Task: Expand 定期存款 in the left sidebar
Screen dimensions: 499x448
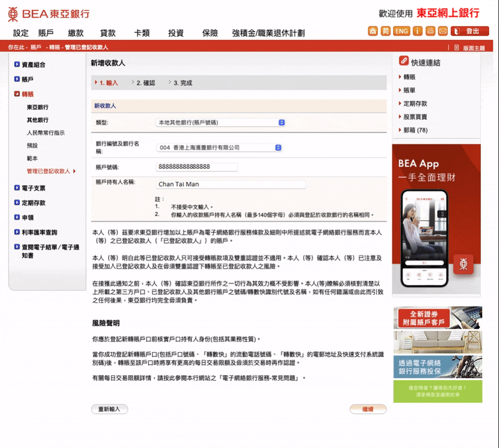Action: coord(30,203)
